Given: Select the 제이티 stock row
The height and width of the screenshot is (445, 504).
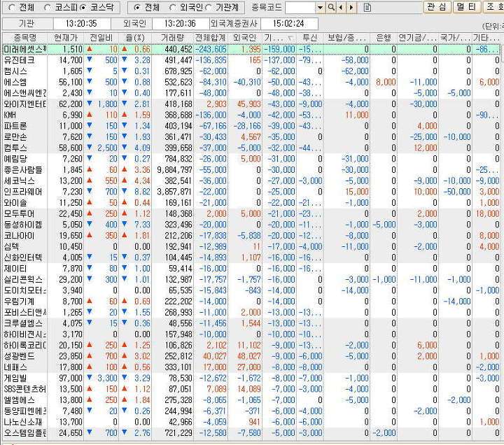Looking at the screenshot, I should pos(251,268).
